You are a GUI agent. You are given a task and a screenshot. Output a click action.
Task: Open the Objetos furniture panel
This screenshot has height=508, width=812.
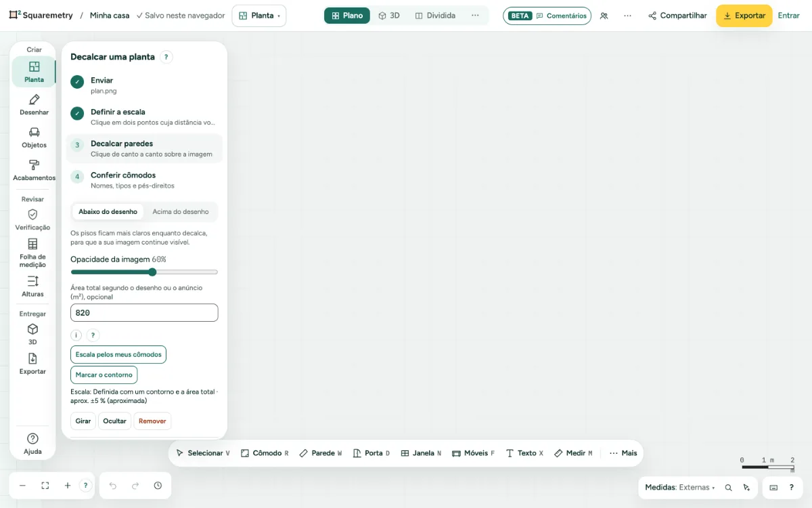(34, 137)
